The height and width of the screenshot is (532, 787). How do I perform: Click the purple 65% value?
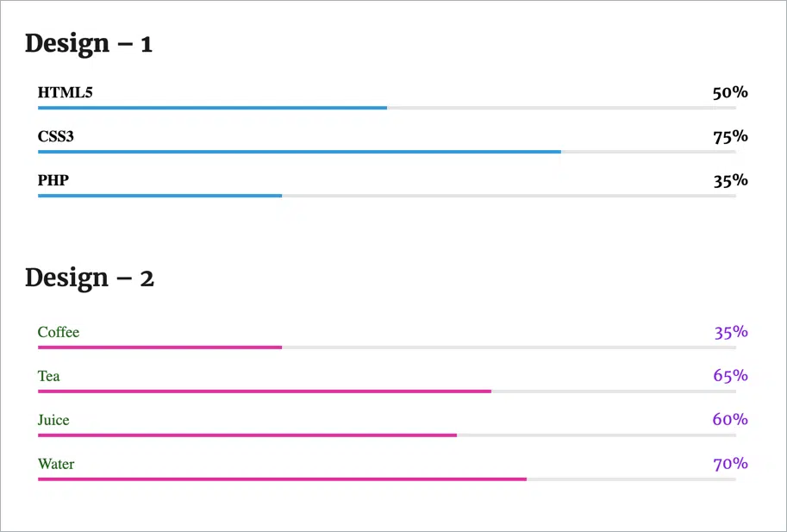pos(730,375)
